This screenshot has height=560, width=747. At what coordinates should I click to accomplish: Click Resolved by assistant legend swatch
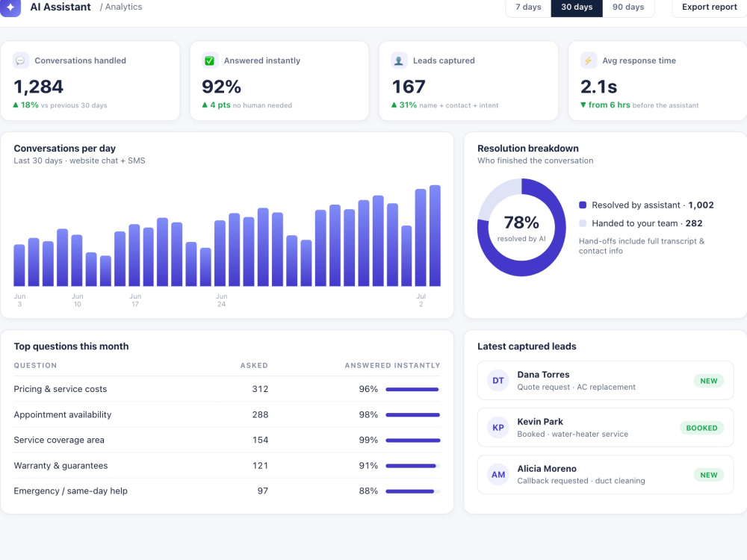pyautogui.click(x=583, y=205)
